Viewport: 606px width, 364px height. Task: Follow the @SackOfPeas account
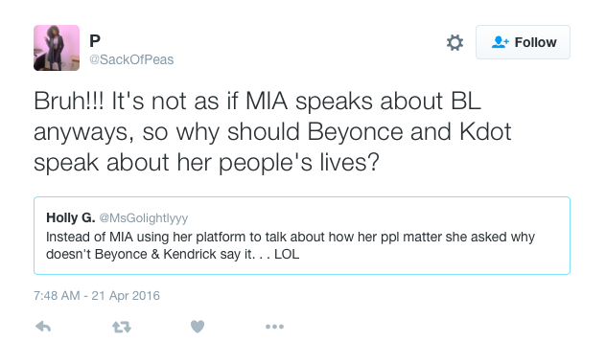coord(523,42)
